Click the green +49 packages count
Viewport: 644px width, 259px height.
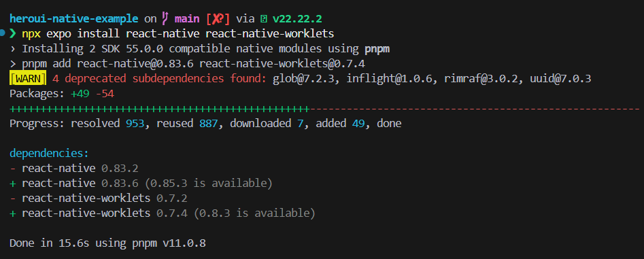click(x=80, y=94)
